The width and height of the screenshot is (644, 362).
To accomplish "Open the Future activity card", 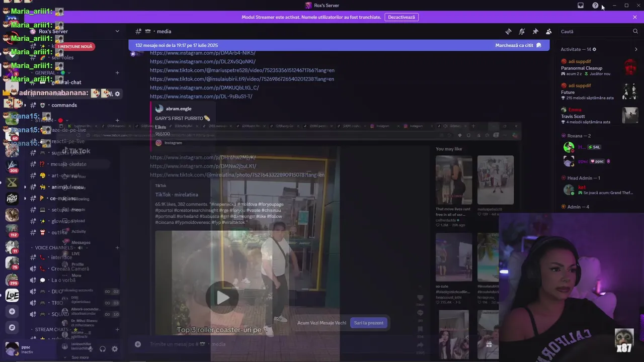I will click(x=599, y=92).
